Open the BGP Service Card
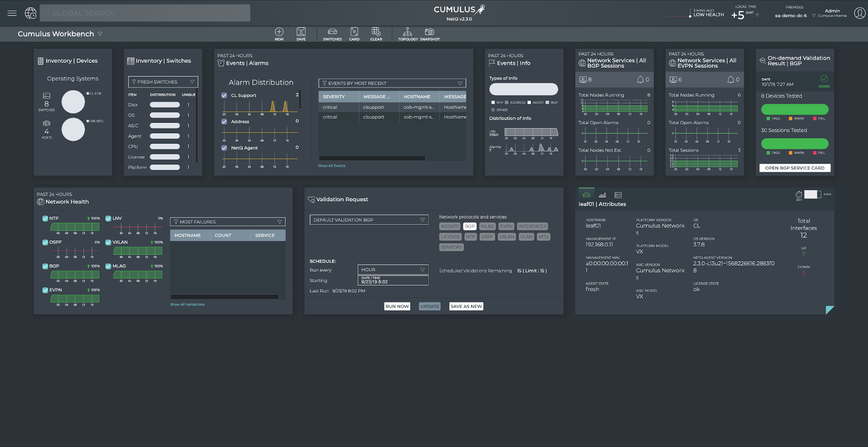The height and width of the screenshot is (447, 868). [x=794, y=168]
